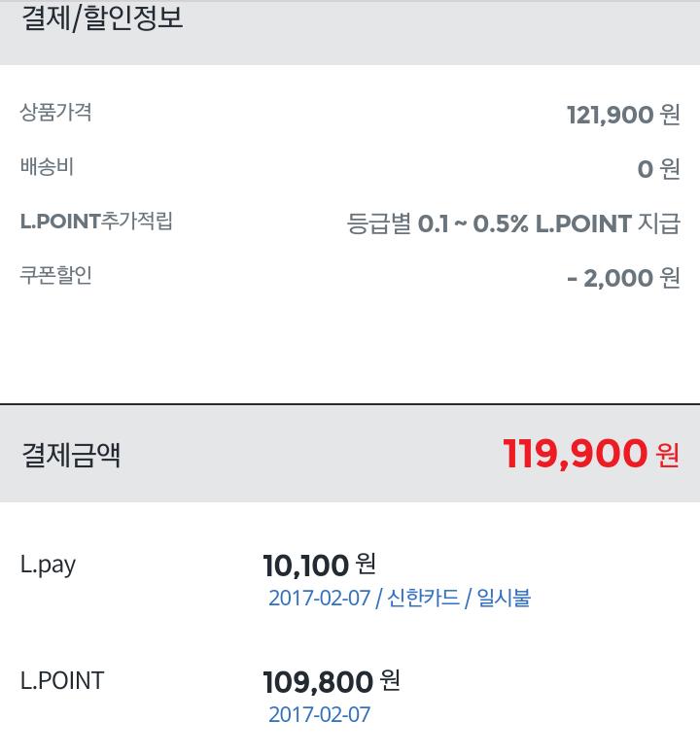Click the red 119,900 total amount
This screenshot has width=700, height=755.
[x=575, y=454]
